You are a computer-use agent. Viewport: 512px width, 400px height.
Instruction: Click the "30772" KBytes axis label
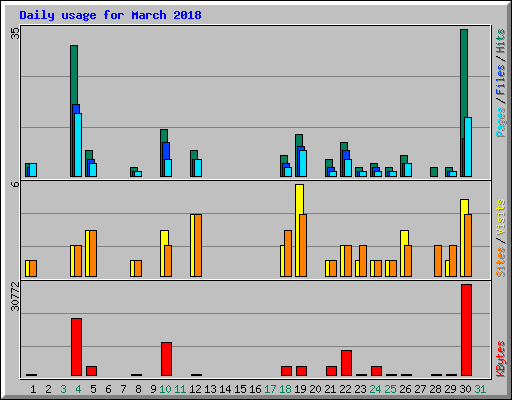coord(15,296)
